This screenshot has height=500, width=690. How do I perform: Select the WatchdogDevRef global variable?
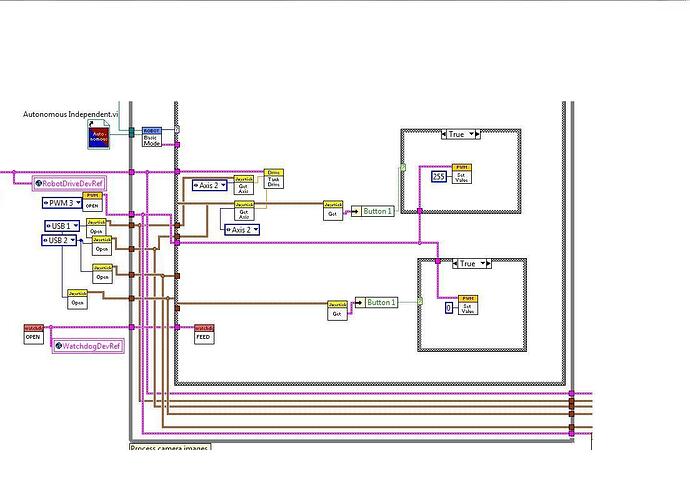[x=88, y=346]
